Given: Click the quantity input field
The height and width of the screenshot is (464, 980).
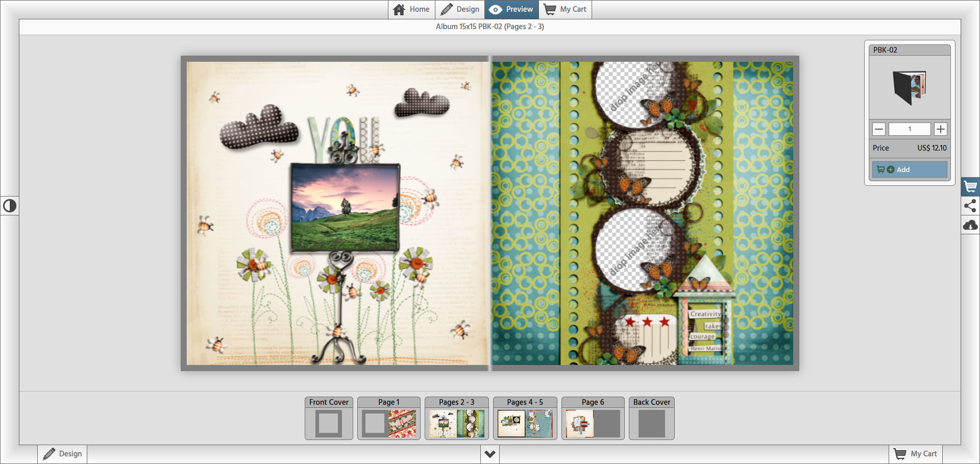Looking at the screenshot, I should (x=909, y=129).
